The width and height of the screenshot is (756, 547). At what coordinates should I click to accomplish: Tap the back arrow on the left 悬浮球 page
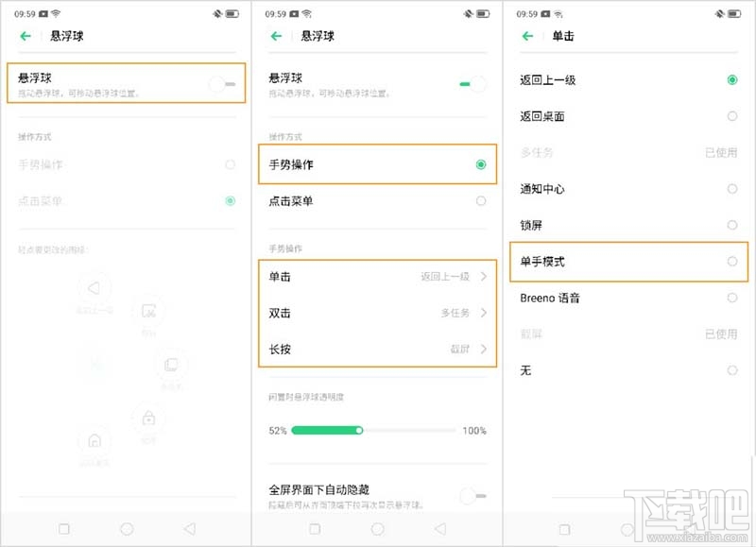click(23, 36)
